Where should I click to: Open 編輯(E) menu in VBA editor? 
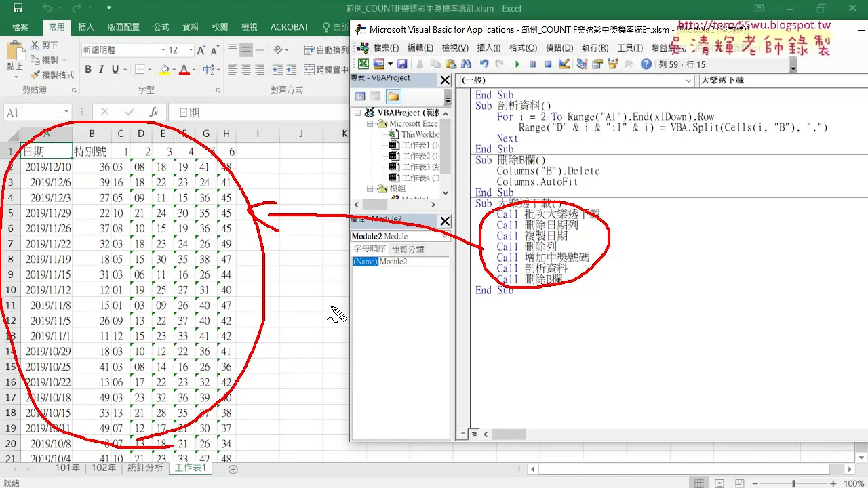coord(420,47)
